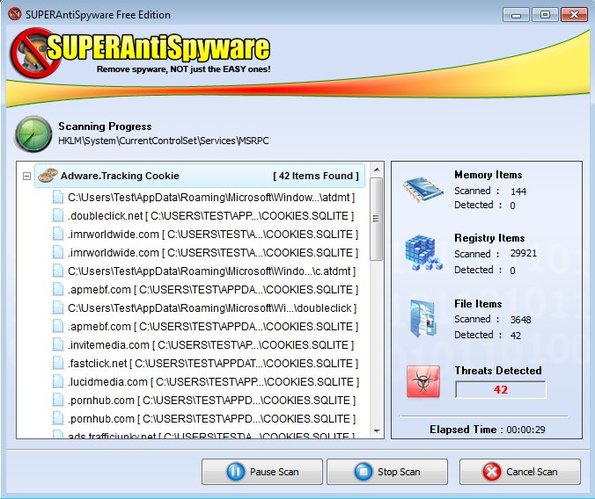Select the first C:\Users\Test...\atdmt entry
The width and height of the screenshot is (595, 499).
pyautogui.click(x=211, y=197)
